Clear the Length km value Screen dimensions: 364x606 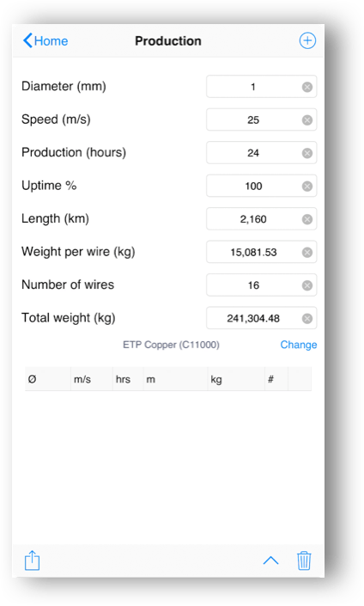point(307,219)
